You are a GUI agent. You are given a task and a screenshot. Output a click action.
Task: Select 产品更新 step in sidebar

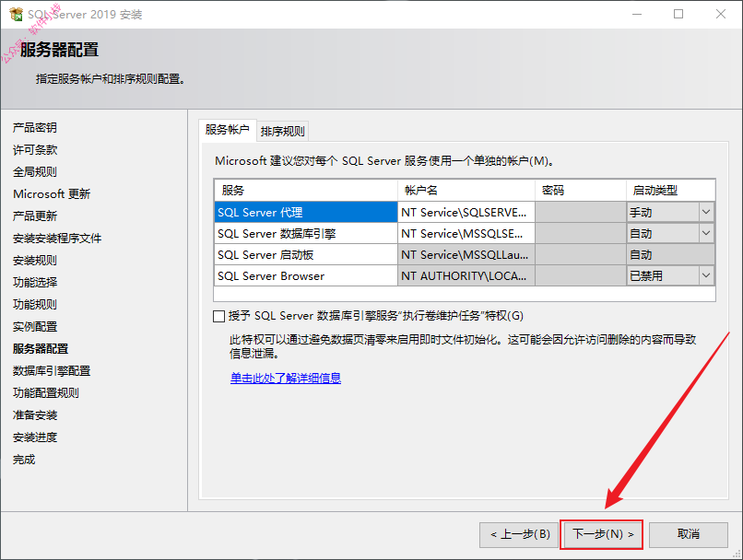35,216
